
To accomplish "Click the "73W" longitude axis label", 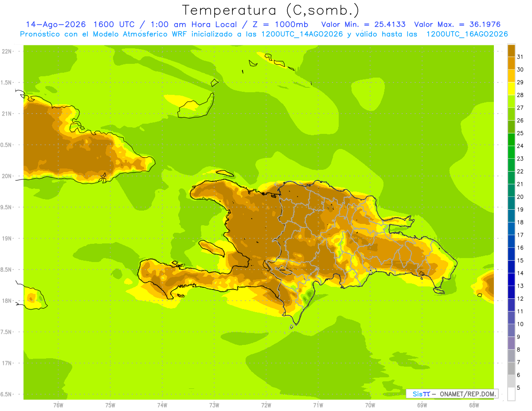I will (x=214, y=405).
